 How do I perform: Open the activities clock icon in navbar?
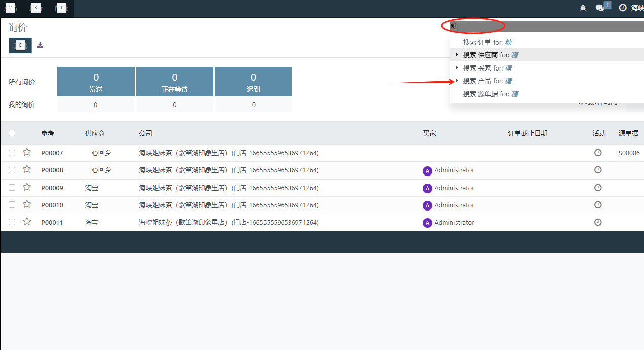(623, 8)
